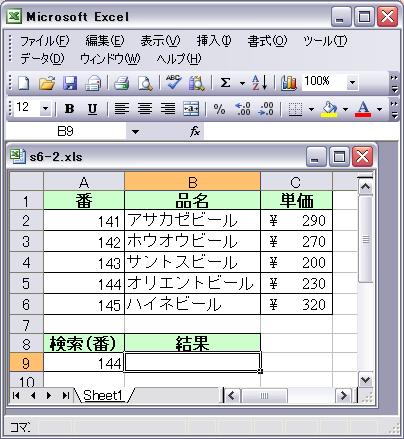The height and width of the screenshot is (439, 404).
Task: Click the email/permission icon next to Save
Action: [93, 83]
